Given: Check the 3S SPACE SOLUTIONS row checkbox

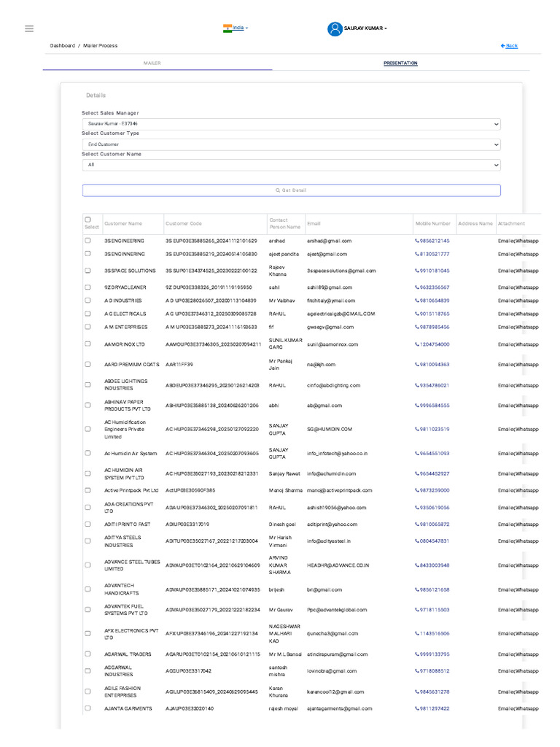Looking at the screenshot, I should tap(87, 271).
